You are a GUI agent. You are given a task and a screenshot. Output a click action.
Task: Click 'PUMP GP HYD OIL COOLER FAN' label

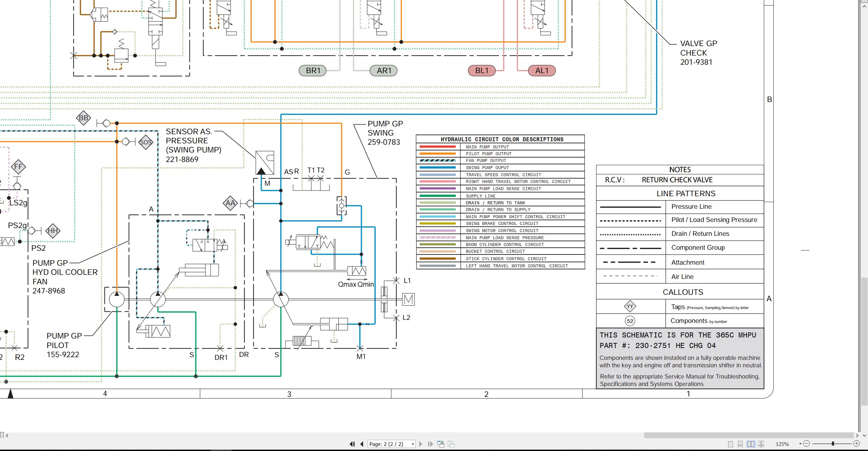pyautogui.click(x=65, y=277)
